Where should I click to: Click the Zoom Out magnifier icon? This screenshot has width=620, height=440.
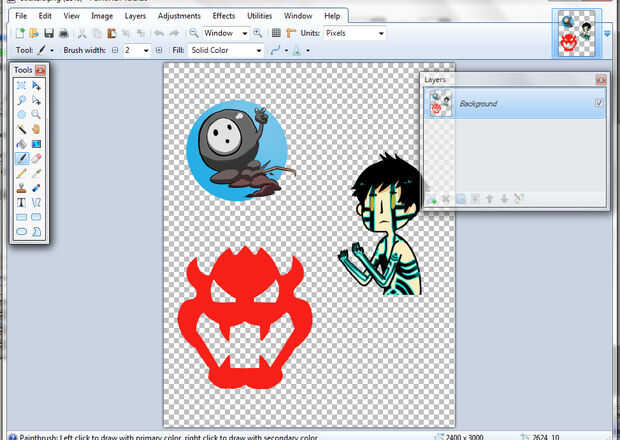pyautogui.click(x=194, y=33)
